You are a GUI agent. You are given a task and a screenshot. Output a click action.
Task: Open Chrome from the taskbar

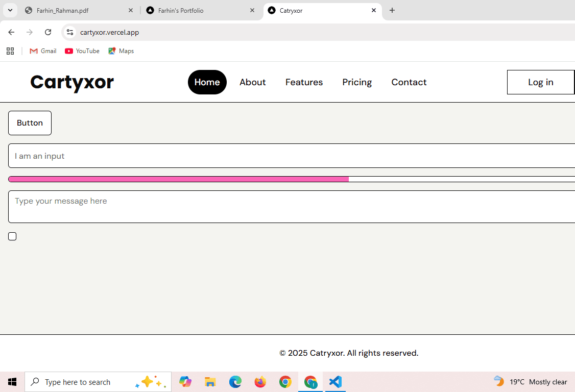[x=285, y=381]
